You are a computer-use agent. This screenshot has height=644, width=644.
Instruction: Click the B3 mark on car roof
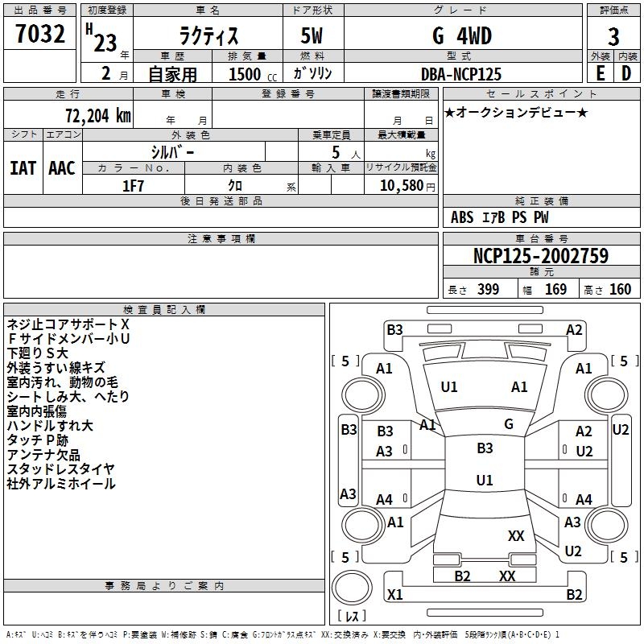(x=485, y=448)
